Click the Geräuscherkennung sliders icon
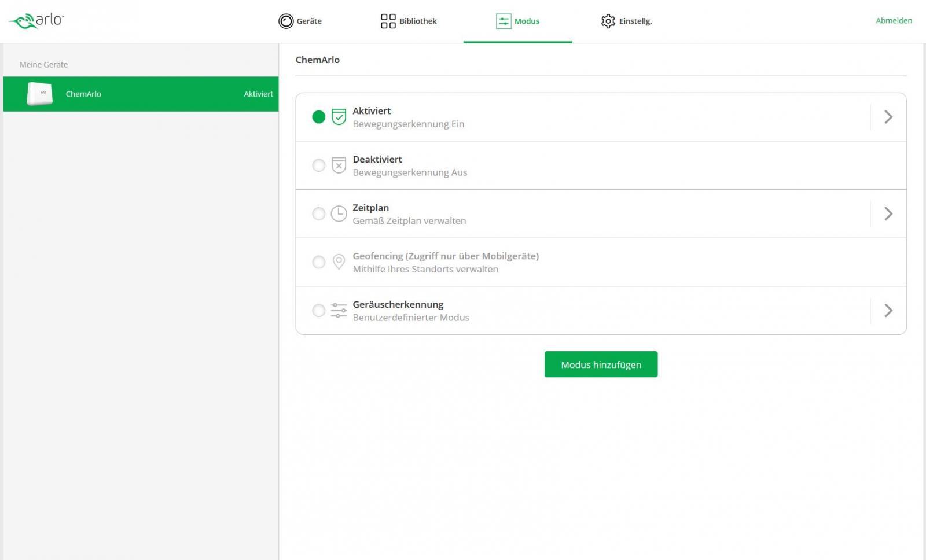The image size is (926, 560). click(339, 311)
